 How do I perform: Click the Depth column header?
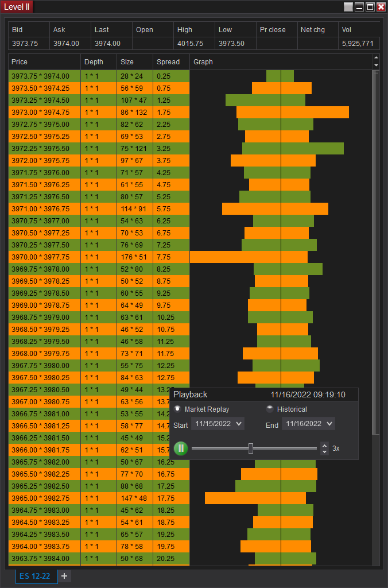tap(99, 62)
